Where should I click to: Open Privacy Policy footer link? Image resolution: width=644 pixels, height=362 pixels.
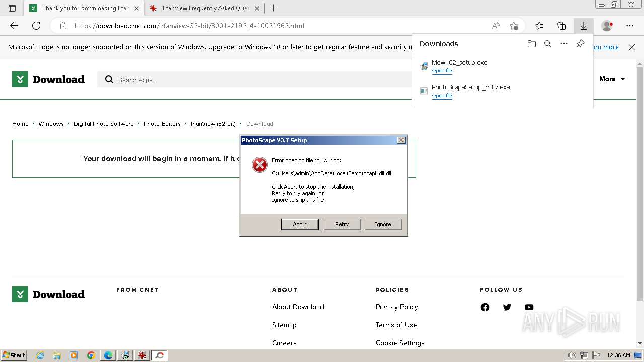tap(397, 307)
